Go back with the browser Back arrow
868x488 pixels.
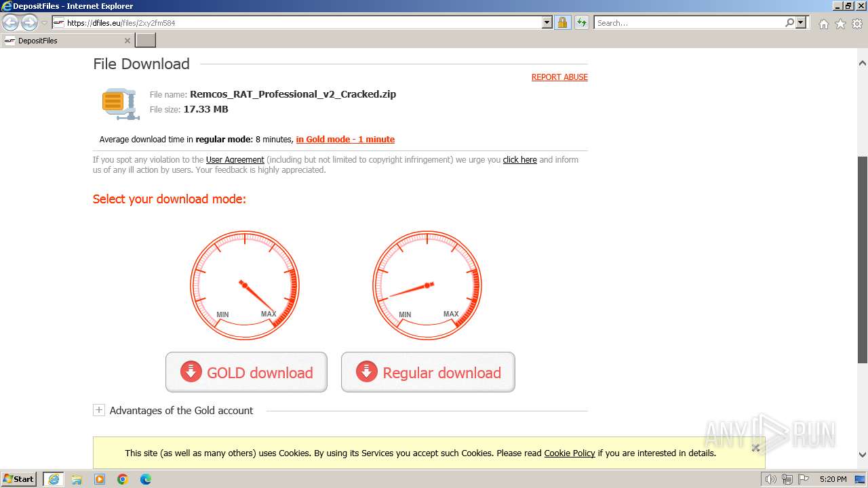pos(11,22)
